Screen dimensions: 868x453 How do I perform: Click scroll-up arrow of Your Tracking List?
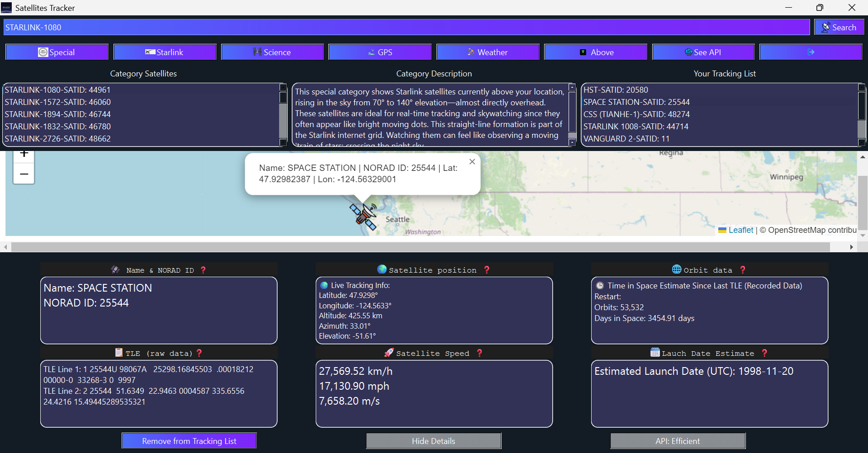point(862,87)
